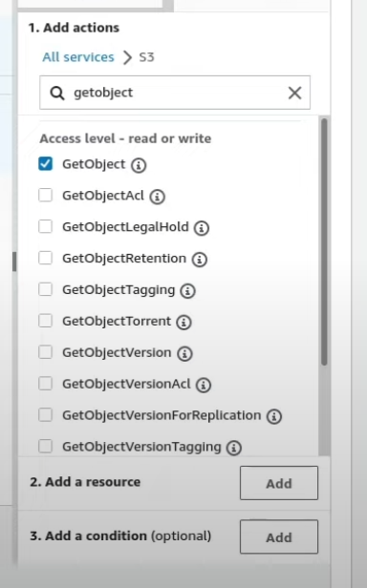Check the GetObjectVersionAcl checkbox

click(x=46, y=384)
